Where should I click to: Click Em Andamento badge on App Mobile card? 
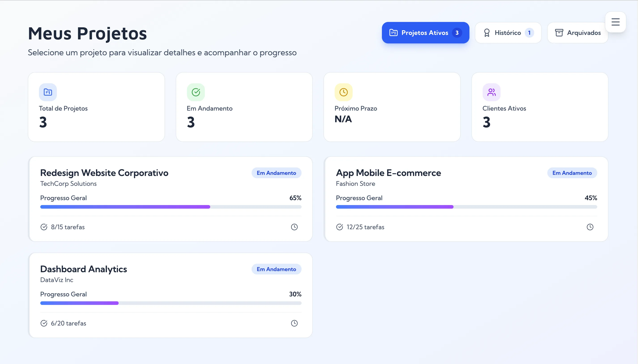tap(572, 173)
